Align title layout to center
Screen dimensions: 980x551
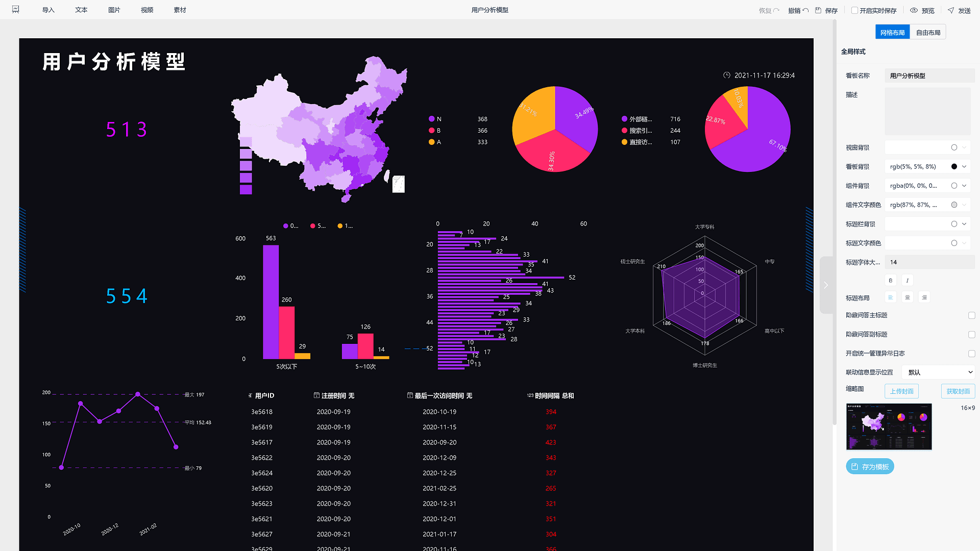tap(908, 297)
